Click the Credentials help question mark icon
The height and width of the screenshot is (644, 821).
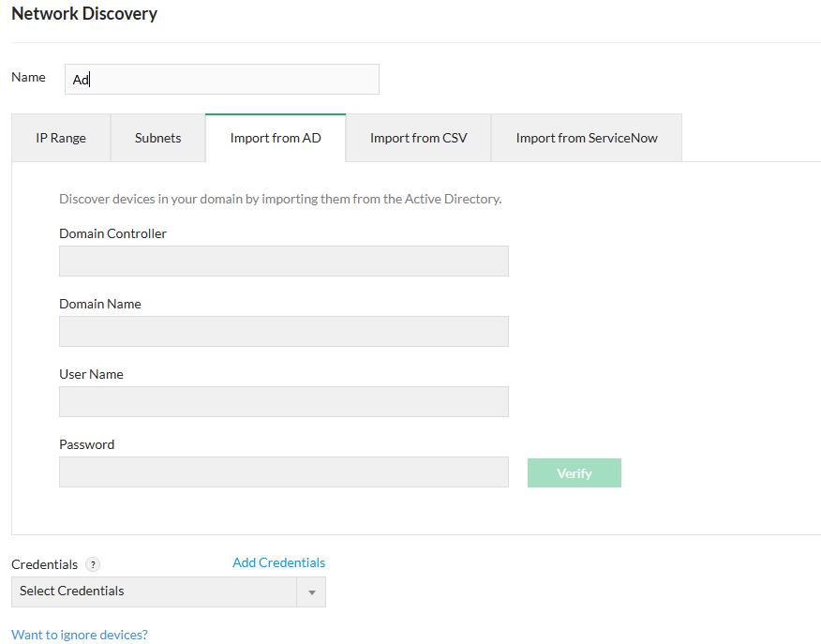pyautogui.click(x=93, y=564)
